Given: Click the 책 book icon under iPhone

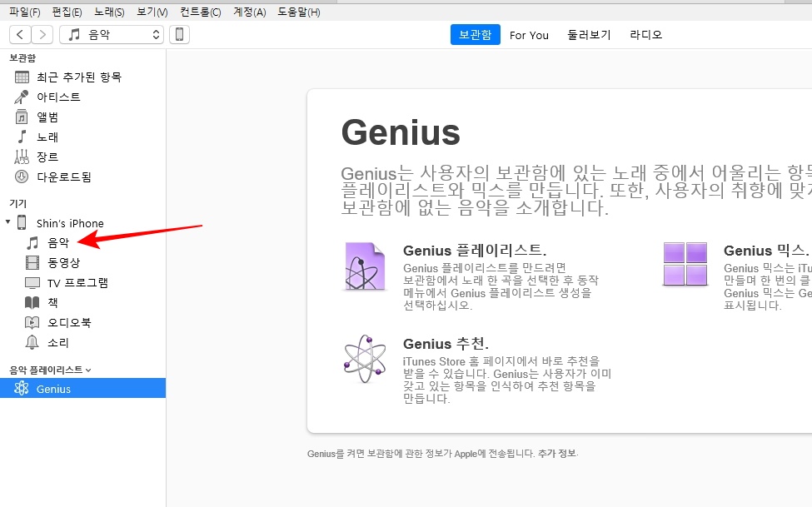Looking at the screenshot, I should click(32, 302).
